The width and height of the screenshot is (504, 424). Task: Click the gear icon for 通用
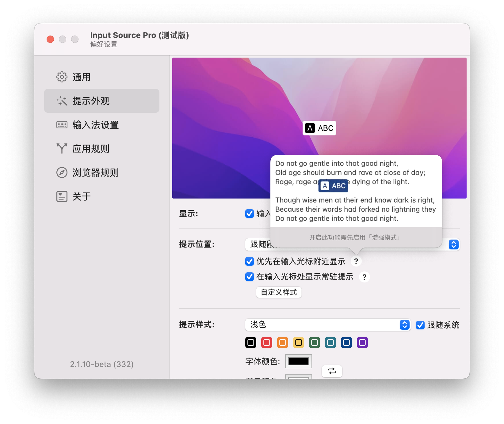tap(62, 77)
